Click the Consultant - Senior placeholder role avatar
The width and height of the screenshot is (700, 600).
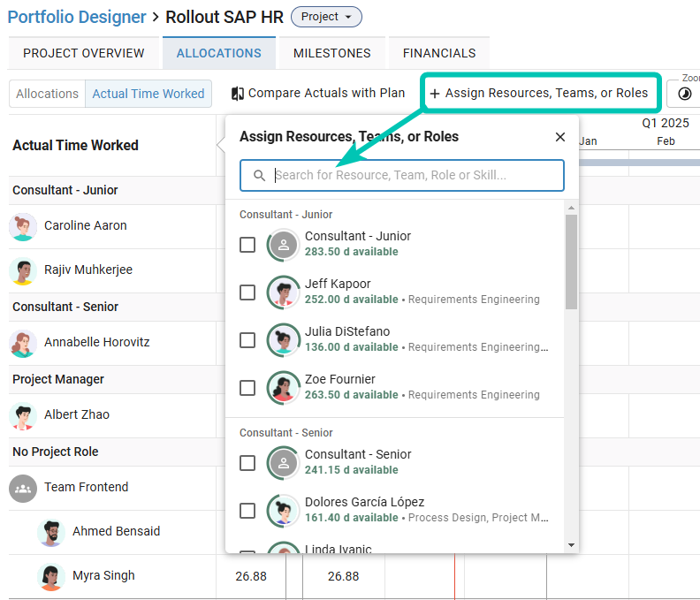coord(284,463)
